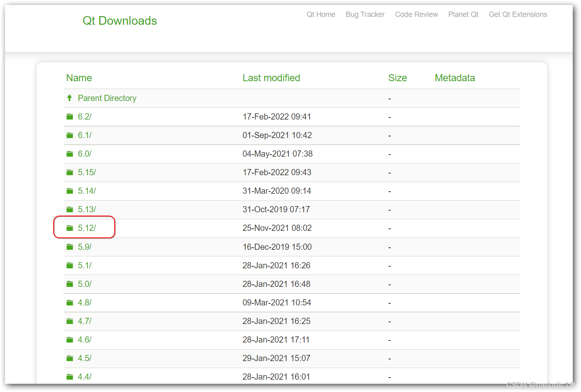581x392 pixels.
Task: Open the 5.13/ directory link
Action: 87,209
